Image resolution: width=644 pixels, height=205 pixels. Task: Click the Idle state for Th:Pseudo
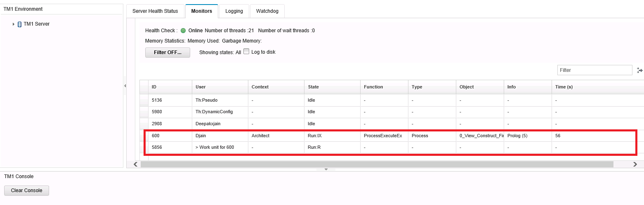[x=333, y=100]
